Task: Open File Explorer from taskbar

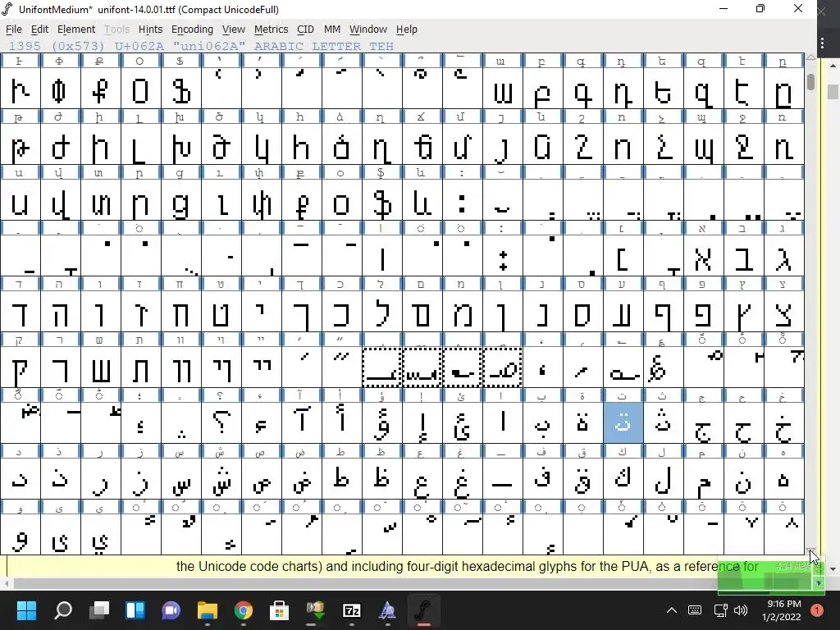Action: pos(208,610)
